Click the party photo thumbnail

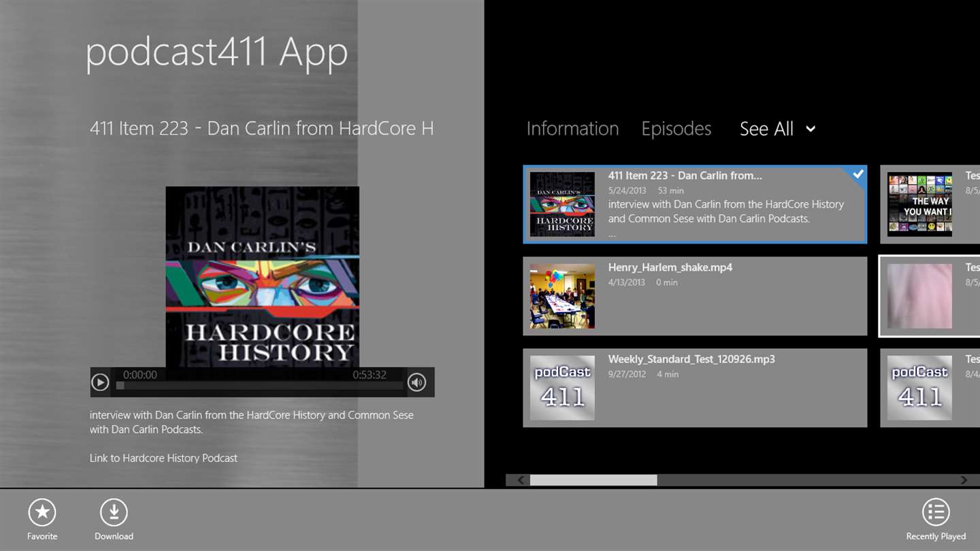(562, 296)
